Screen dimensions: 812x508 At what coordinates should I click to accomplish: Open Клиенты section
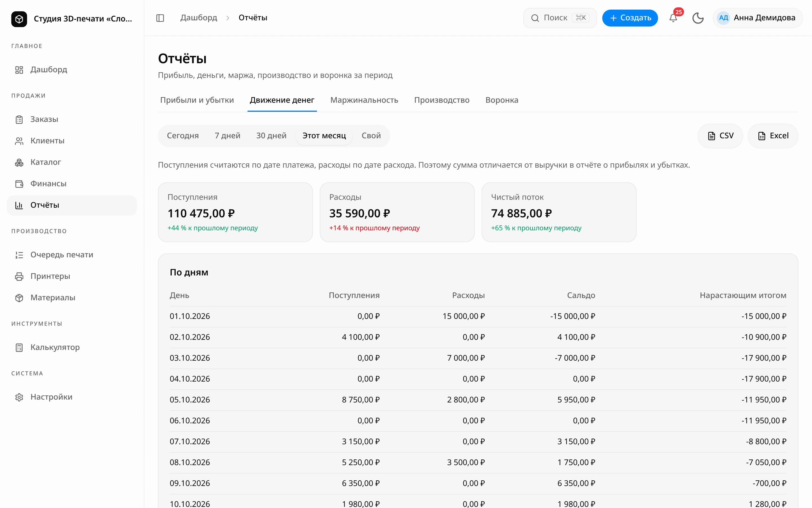72,141
